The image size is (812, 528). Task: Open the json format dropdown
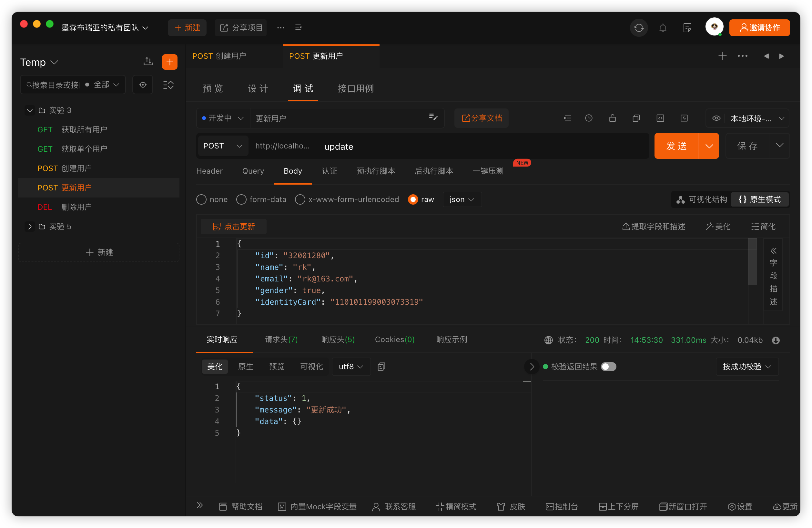coord(462,199)
